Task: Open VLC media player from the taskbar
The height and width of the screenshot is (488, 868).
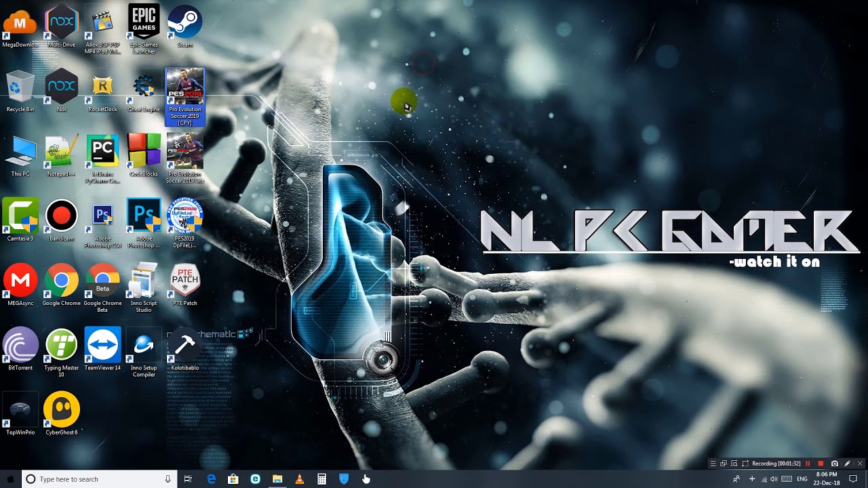Action: (300, 479)
